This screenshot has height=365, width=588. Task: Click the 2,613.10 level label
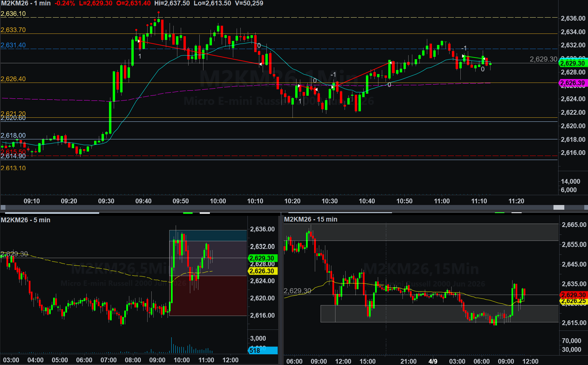click(13, 168)
